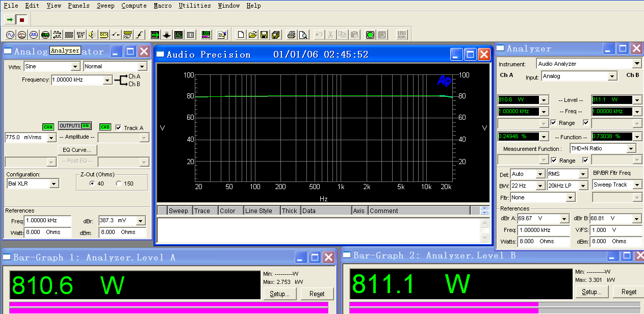Viewport: 644px width, 314px height.
Task: Open the Status Bits panel toolbar icon
Action: click(x=81, y=35)
